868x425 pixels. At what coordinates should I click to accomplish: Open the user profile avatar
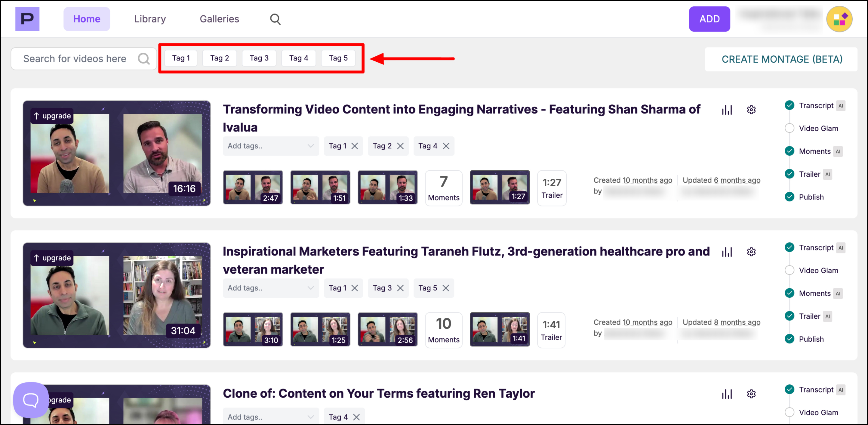(839, 19)
